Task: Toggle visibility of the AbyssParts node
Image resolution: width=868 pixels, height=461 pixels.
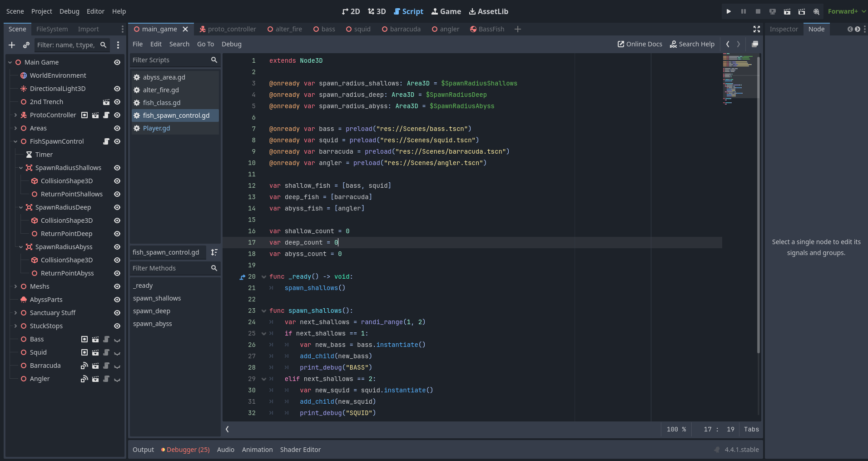Action: pyautogui.click(x=117, y=300)
